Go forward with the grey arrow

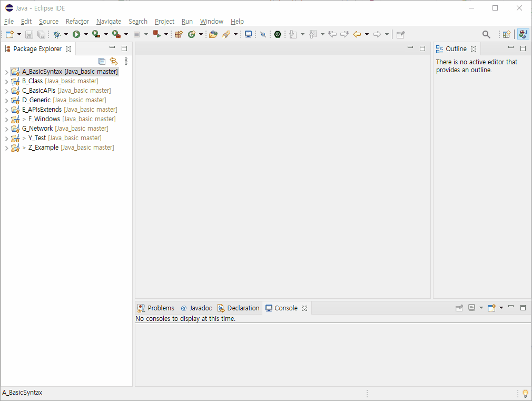point(377,34)
